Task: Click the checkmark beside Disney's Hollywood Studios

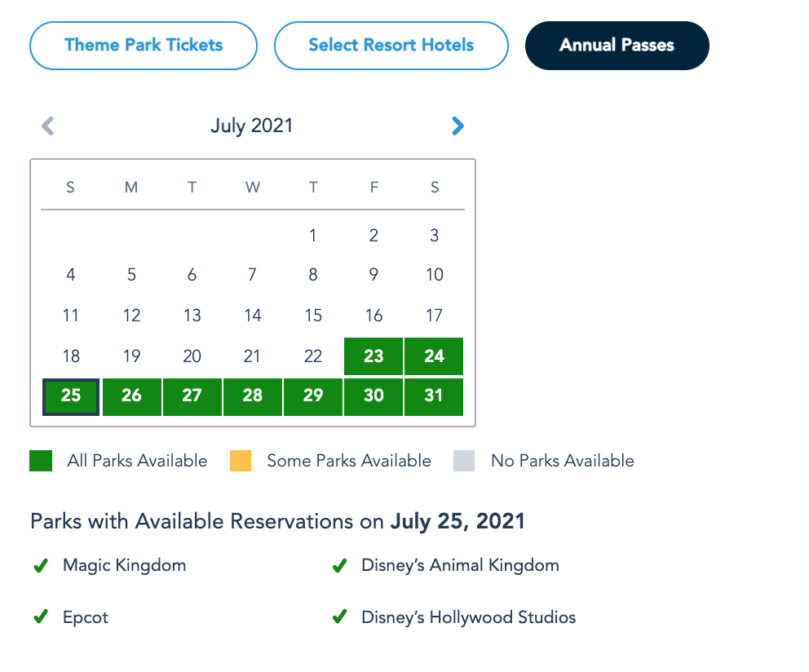Action: [x=339, y=617]
